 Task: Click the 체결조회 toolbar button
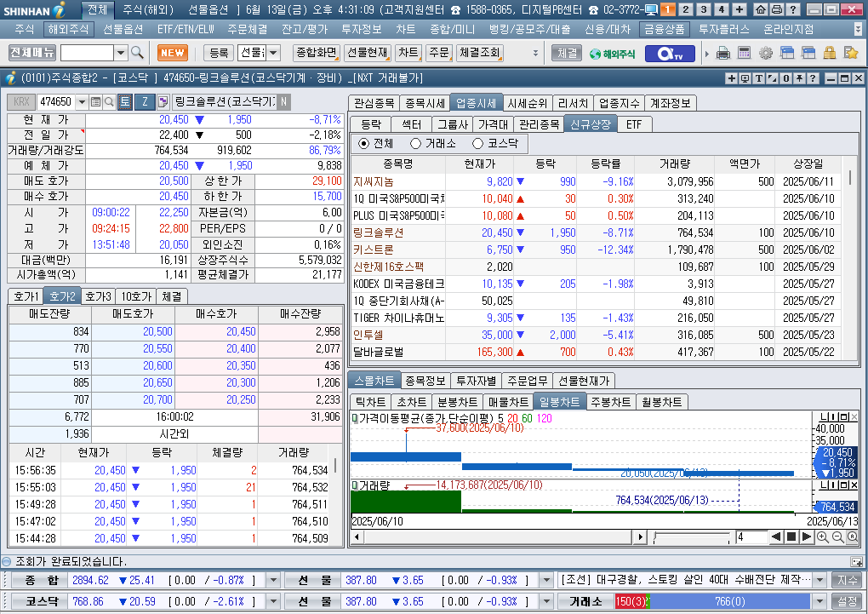(480, 53)
